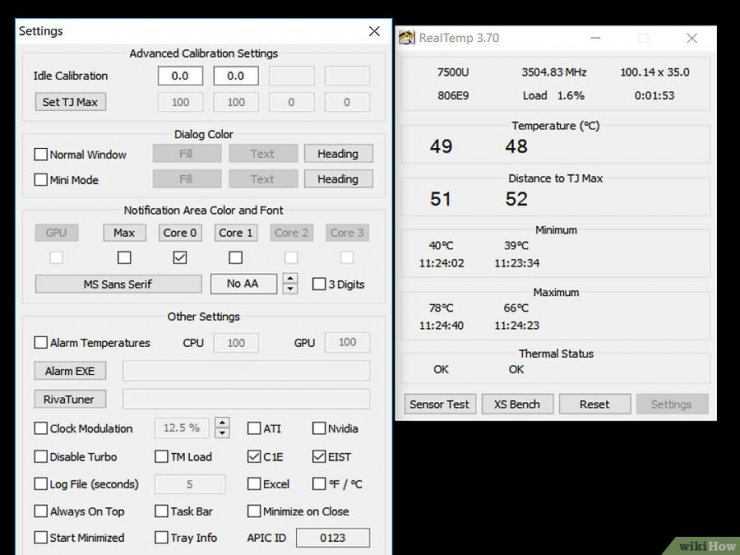
Task: Click the Core 0 color button
Action: click(180, 233)
